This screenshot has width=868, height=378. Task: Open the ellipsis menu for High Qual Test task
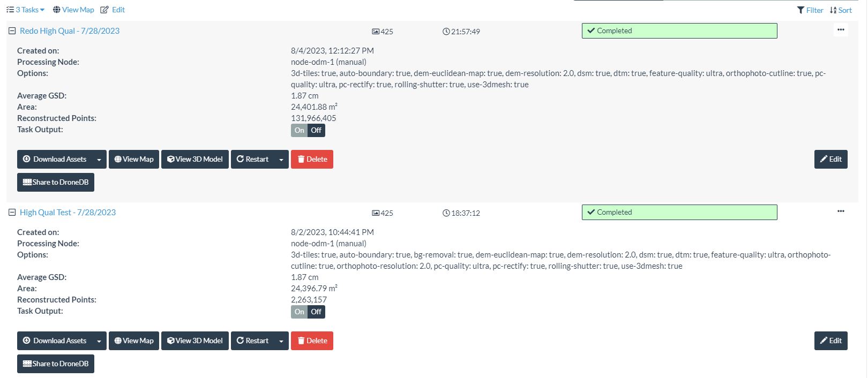pyautogui.click(x=841, y=211)
